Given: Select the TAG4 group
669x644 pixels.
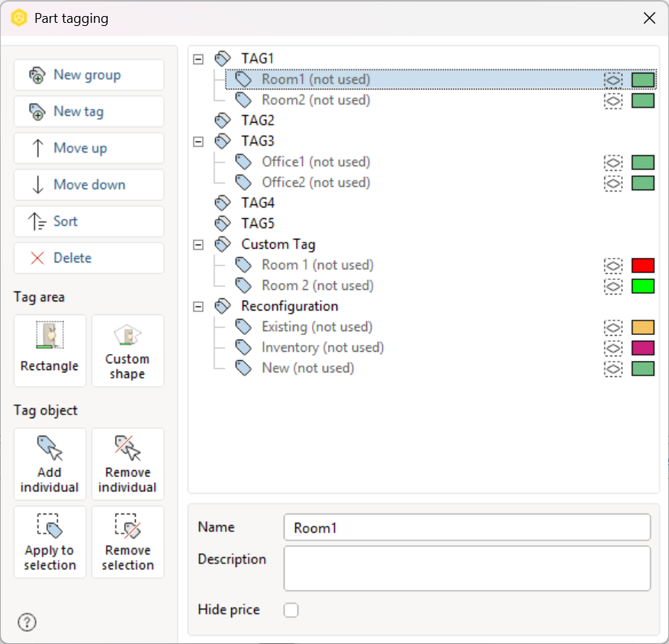Looking at the screenshot, I should 258,203.
